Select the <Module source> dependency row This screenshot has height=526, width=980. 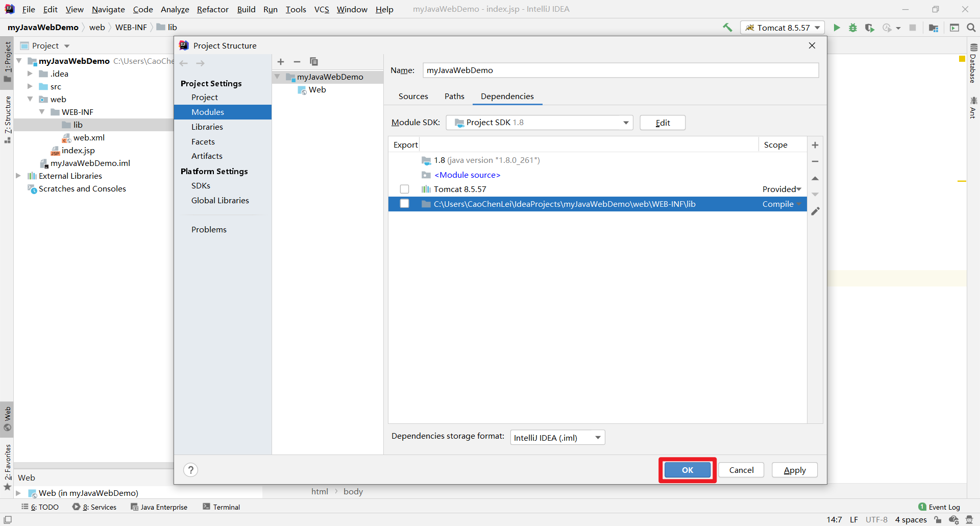pos(597,175)
